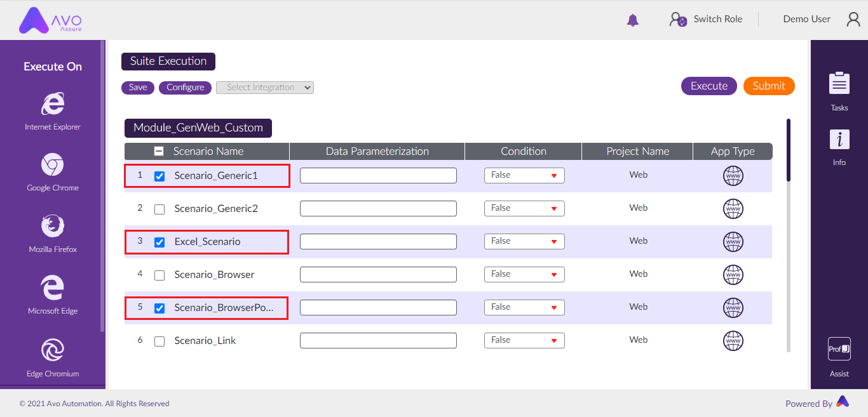Click the Scenario_Link name text
The image size is (868, 417).
(205, 341)
